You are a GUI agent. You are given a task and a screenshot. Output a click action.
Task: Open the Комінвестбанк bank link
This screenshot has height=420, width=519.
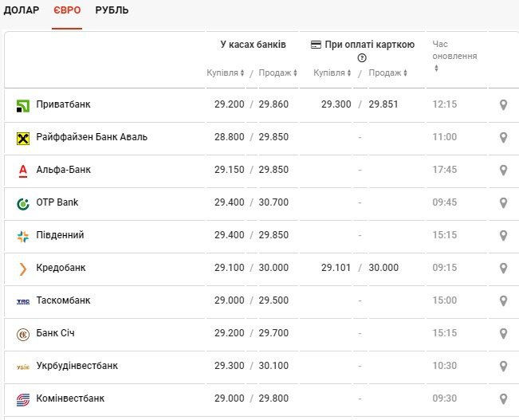click(70, 398)
